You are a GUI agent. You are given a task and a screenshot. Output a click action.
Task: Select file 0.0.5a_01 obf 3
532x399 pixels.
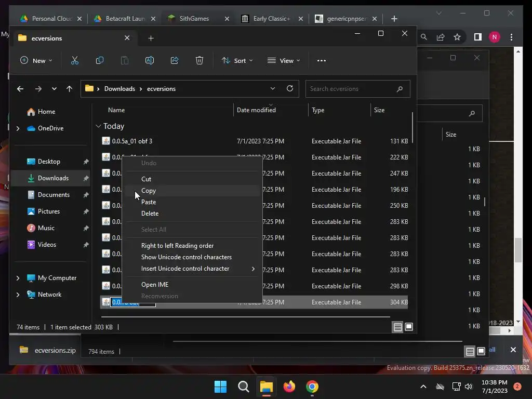[x=254, y=141]
